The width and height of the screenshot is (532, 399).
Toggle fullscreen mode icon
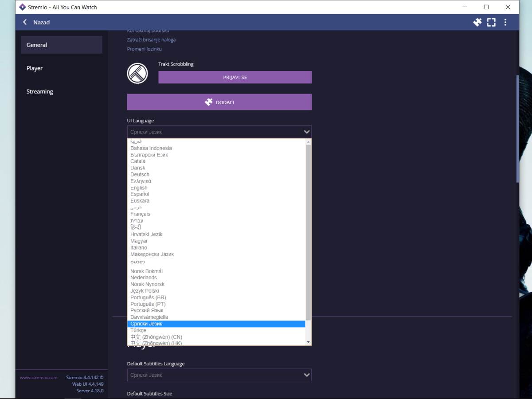coord(491,22)
